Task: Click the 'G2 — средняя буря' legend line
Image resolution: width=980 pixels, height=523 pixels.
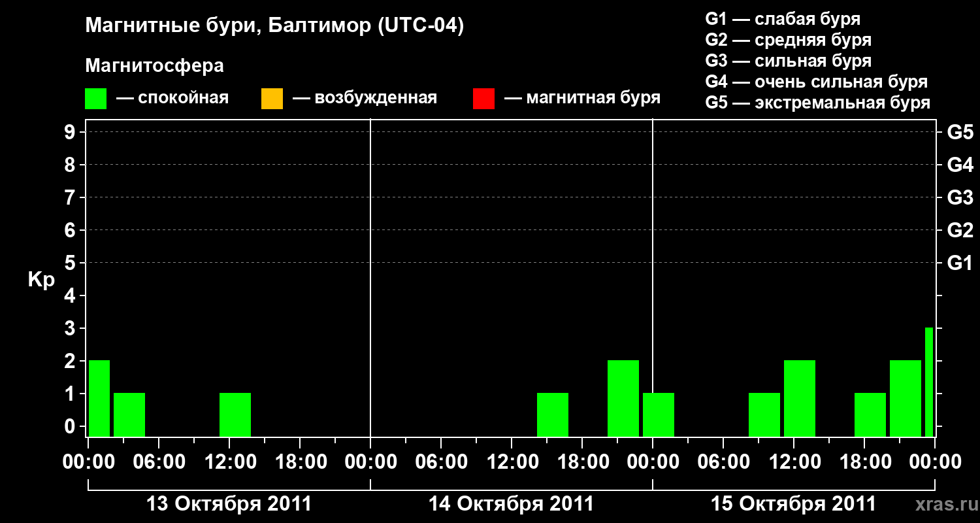Action: 788,40
